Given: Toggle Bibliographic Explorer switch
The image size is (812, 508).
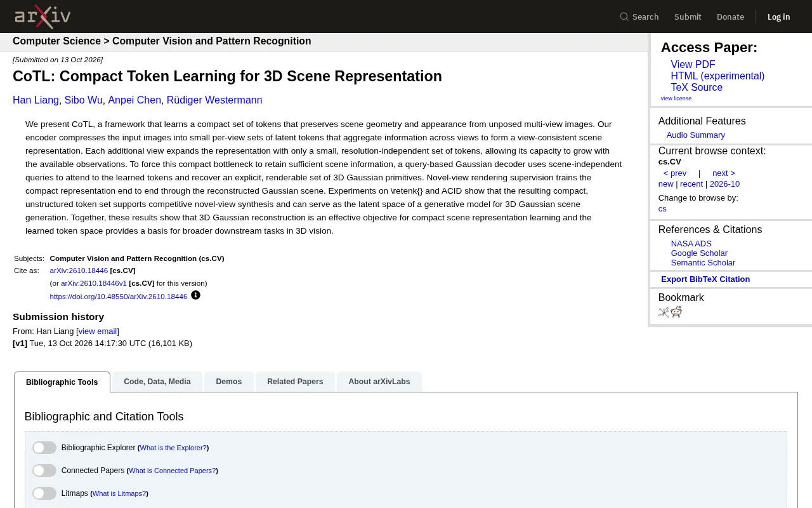Looking at the screenshot, I should pos(44,448).
